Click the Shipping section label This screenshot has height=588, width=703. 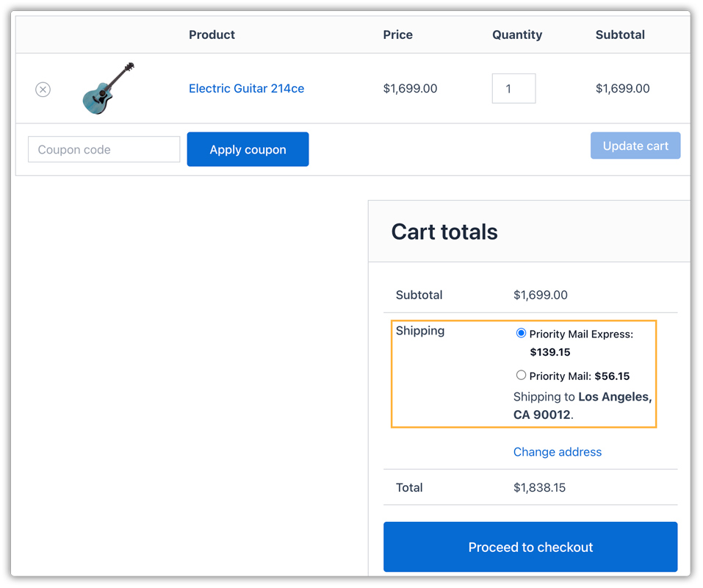tap(419, 331)
